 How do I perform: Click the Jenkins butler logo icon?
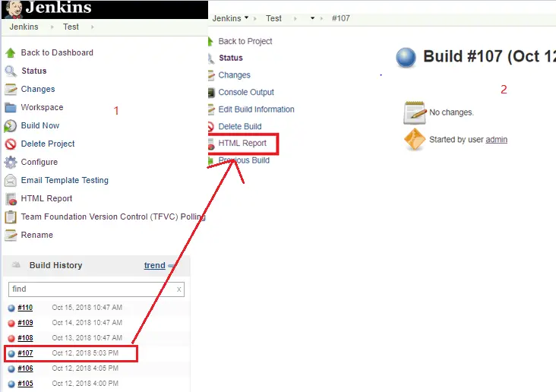(14, 9)
